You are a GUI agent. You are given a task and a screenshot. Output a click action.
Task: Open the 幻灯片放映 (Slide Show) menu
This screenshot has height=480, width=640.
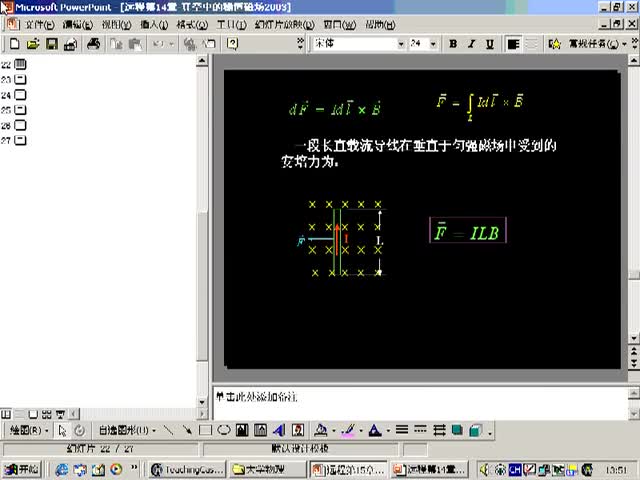pos(284,25)
